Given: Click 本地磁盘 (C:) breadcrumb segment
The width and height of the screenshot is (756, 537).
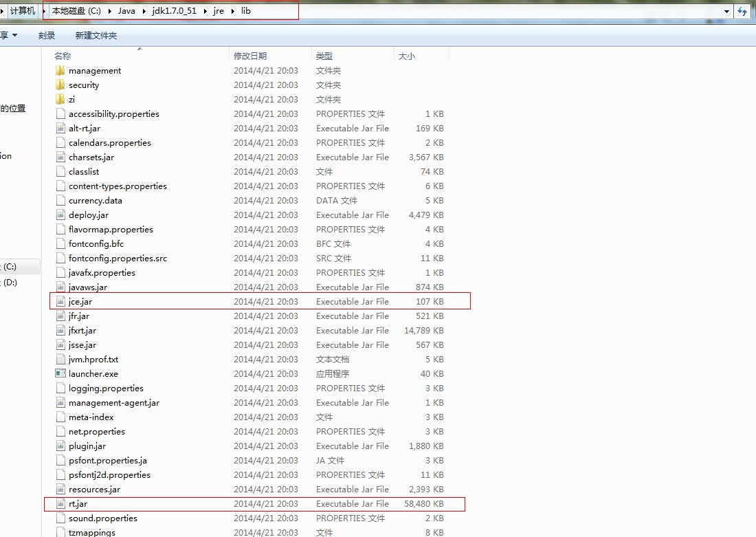Looking at the screenshot, I should pos(76,10).
